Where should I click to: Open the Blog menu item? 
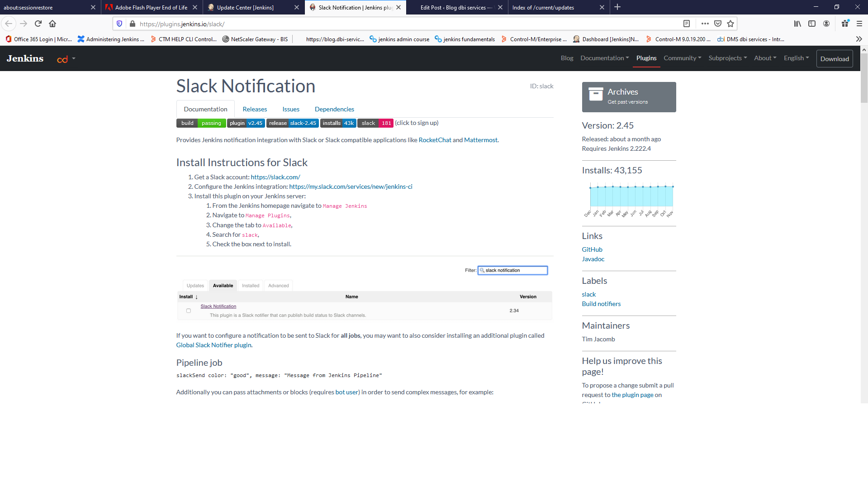pos(567,58)
